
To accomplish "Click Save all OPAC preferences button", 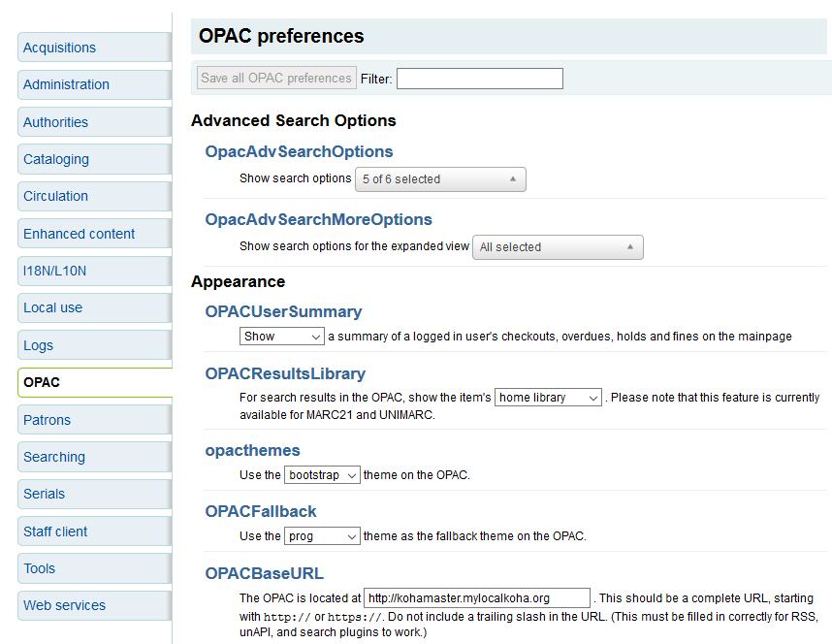I will [275, 79].
